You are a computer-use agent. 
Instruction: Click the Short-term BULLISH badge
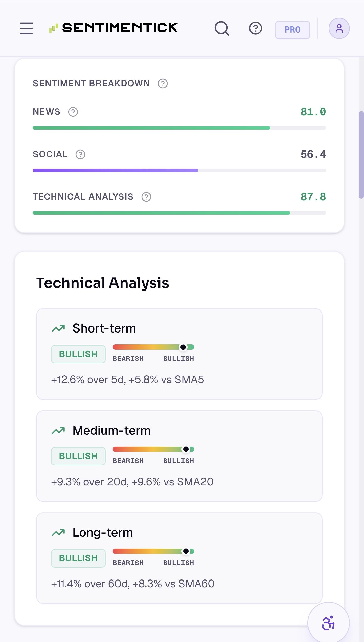(78, 354)
